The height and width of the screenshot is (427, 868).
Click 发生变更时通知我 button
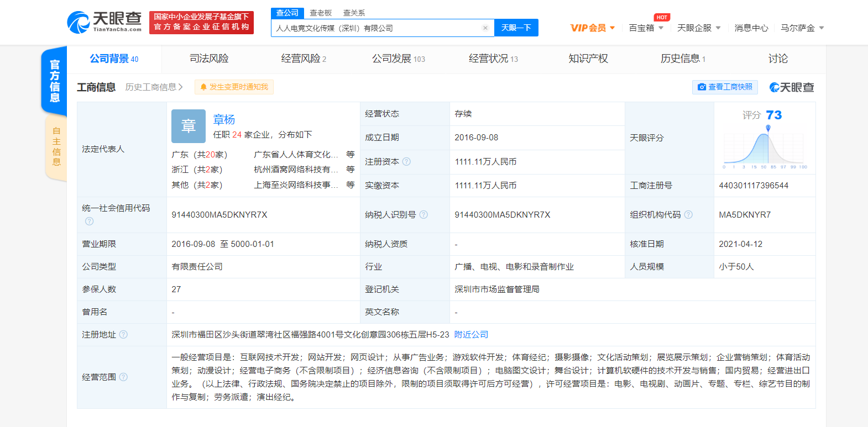tap(234, 87)
